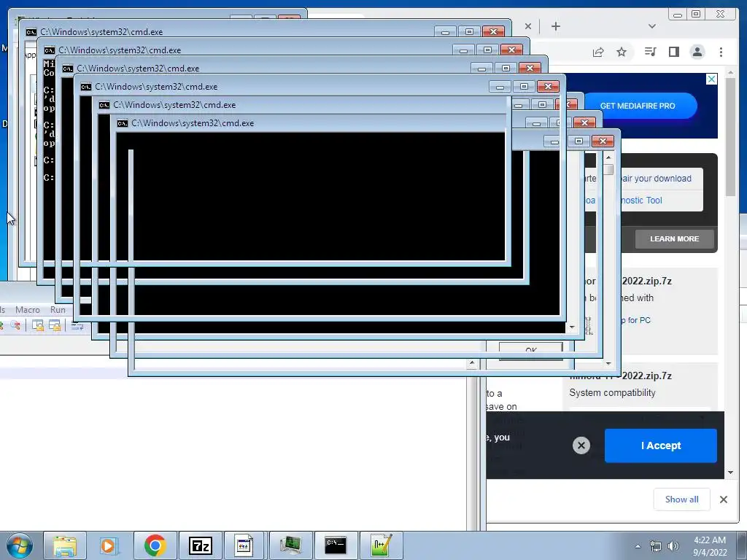Viewport: 747px width, 560px height.
Task: Click GET MEDIAFIRE PRO button
Action: 638,106
